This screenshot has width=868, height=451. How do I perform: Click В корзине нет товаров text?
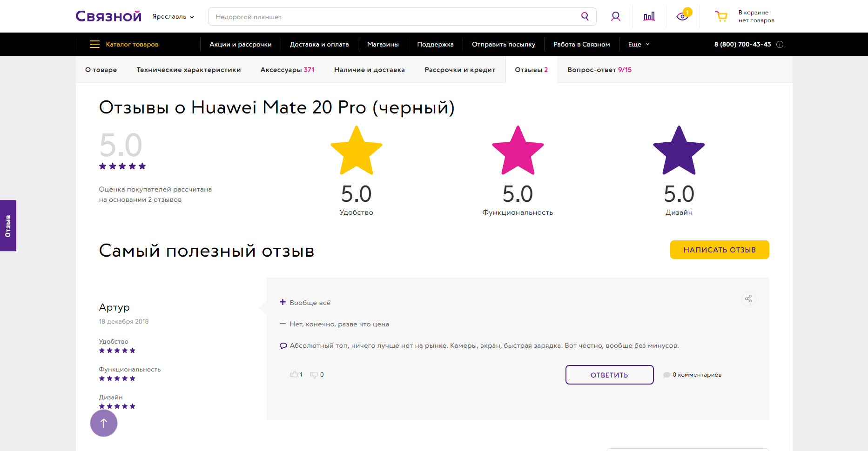(x=756, y=16)
